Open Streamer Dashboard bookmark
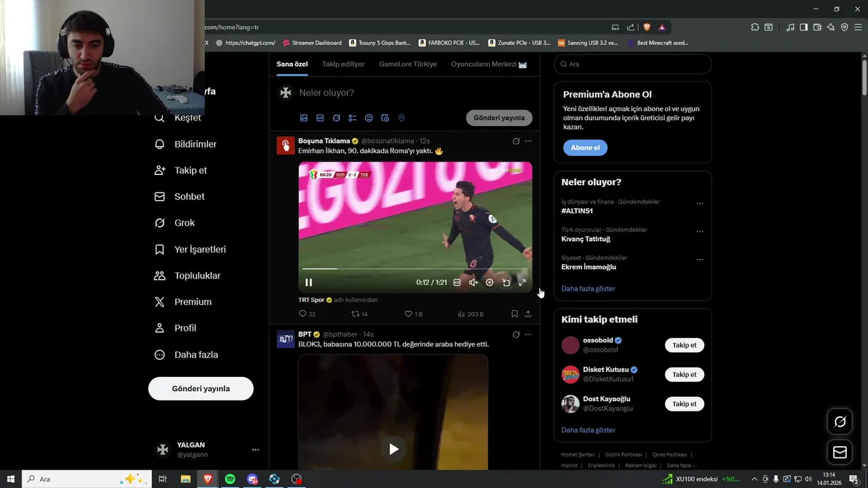868x488 pixels. coord(312,43)
